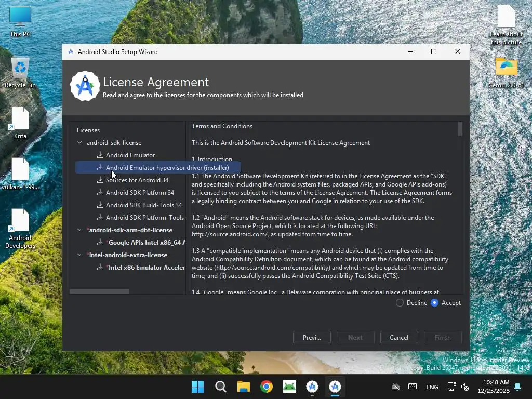Open File Explorer from taskbar
The height and width of the screenshot is (399, 532).
[x=243, y=387]
